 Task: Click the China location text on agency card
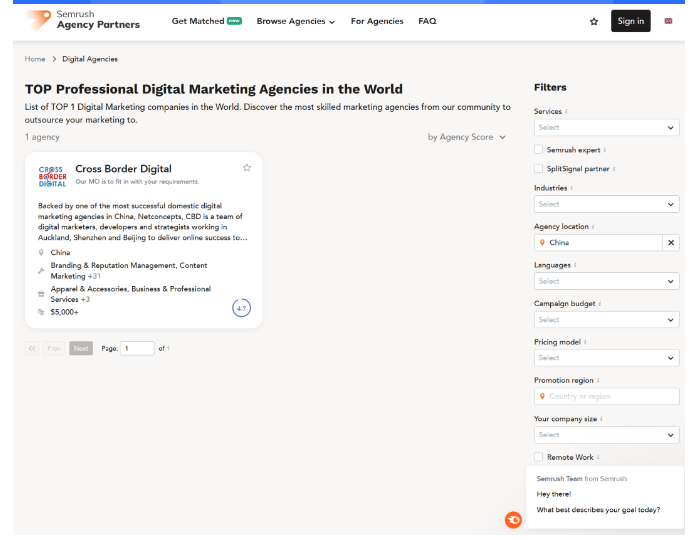coord(60,252)
